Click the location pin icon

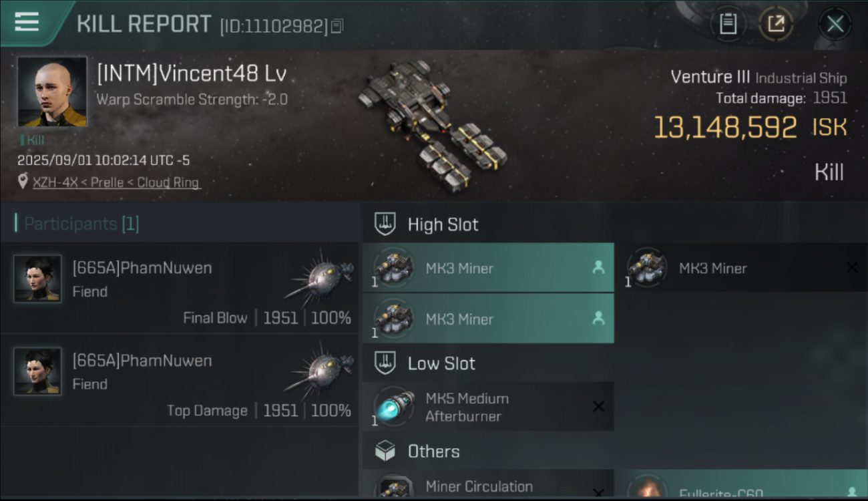pyautogui.click(x=23, y=182)
